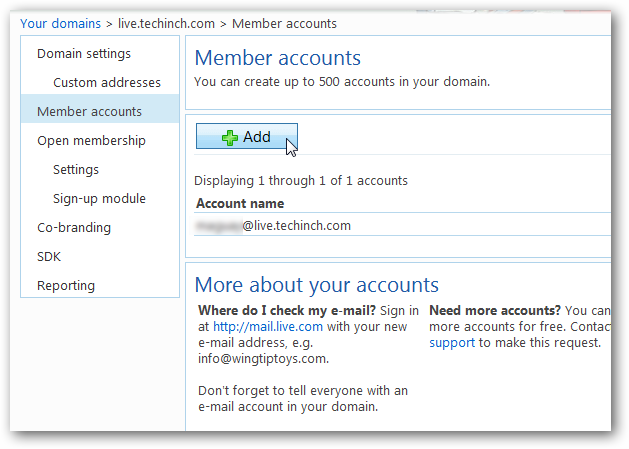Open the Your domains breadcrumb link
Screen dimensions: 629x449
tap(61, 24)
